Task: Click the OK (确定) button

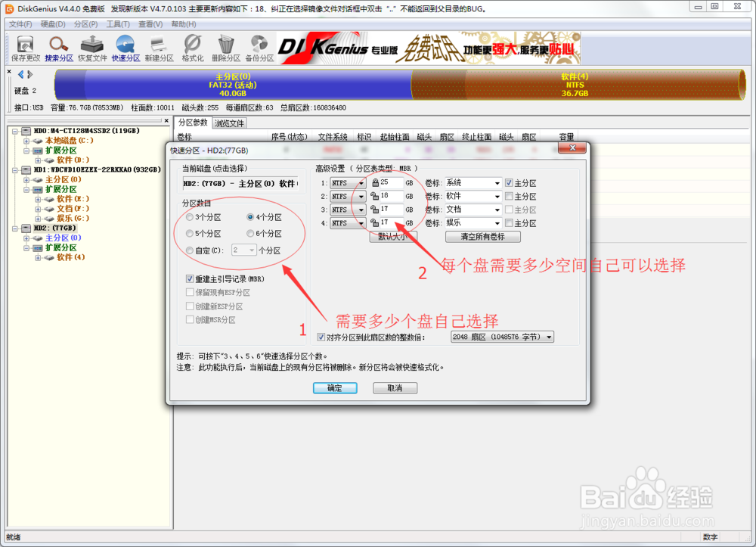Action: 335,388
